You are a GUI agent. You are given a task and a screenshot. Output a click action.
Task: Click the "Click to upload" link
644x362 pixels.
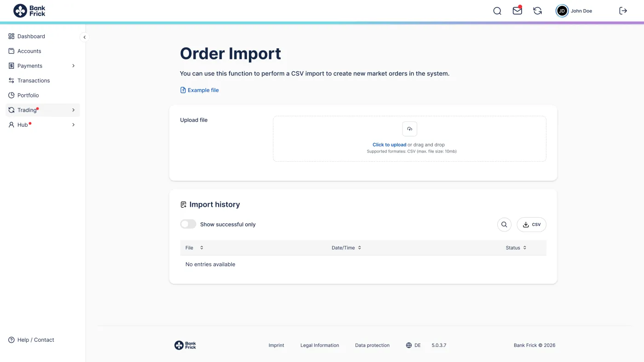[389, 145]
